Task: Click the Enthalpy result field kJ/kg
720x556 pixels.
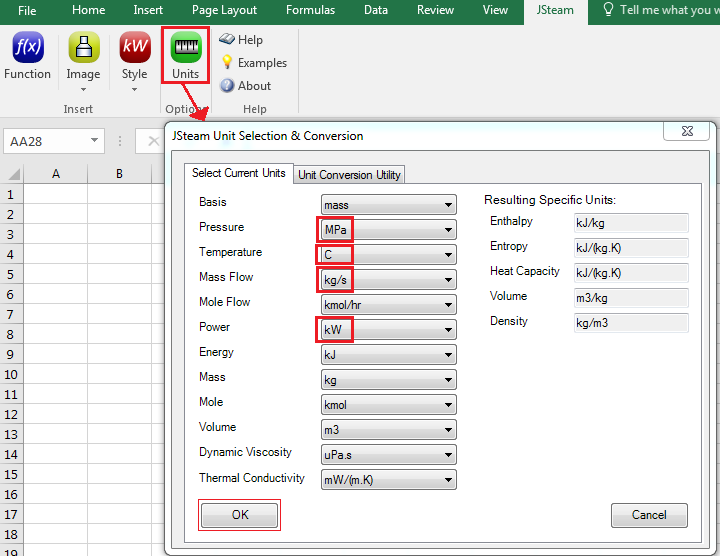Action: coord(631,223)
